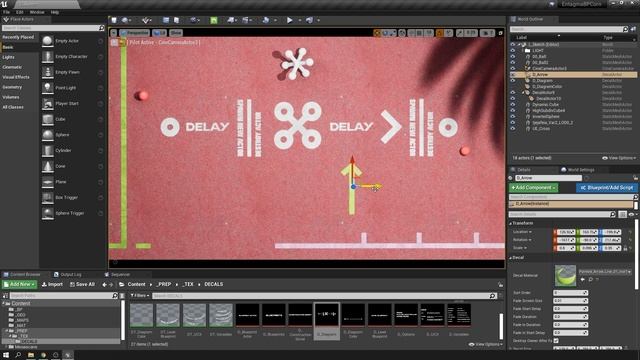Select the Plane placement icon
The width and height of the screenshot is (640, 360).
[x=48, y=182]
